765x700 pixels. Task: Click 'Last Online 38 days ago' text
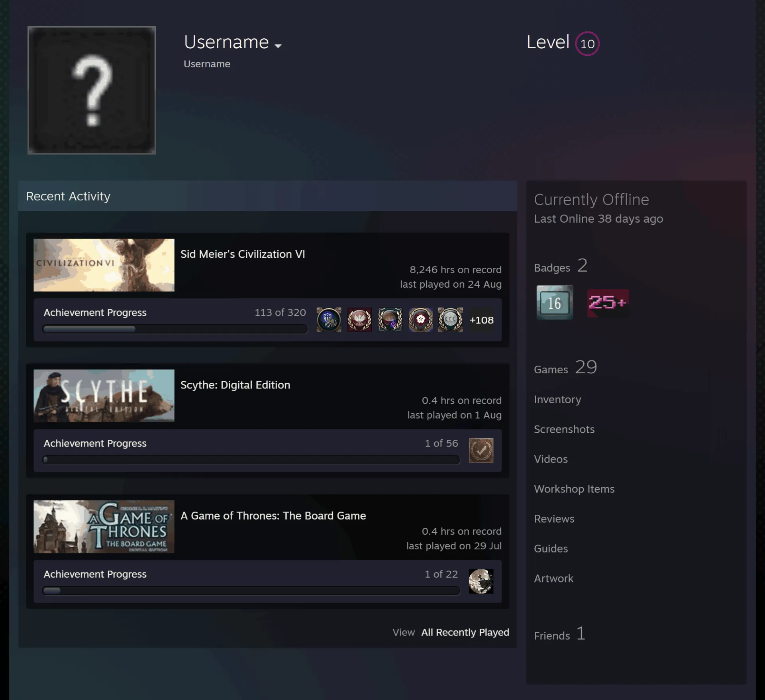click(x=598, y=219)
